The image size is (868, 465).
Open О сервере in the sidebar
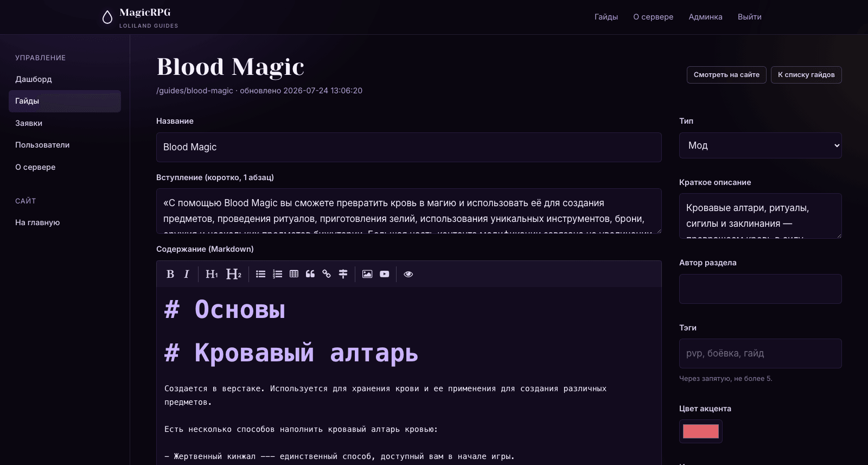(x=65, y=167)
